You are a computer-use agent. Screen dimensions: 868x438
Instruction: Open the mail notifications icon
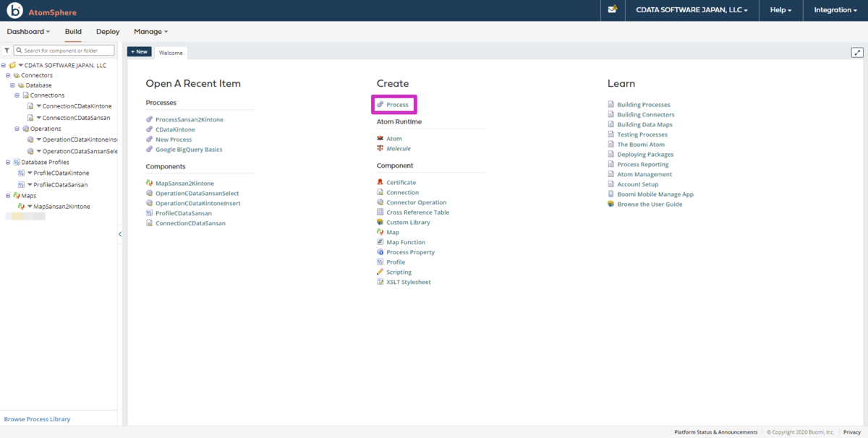click(x=613, y=10)
